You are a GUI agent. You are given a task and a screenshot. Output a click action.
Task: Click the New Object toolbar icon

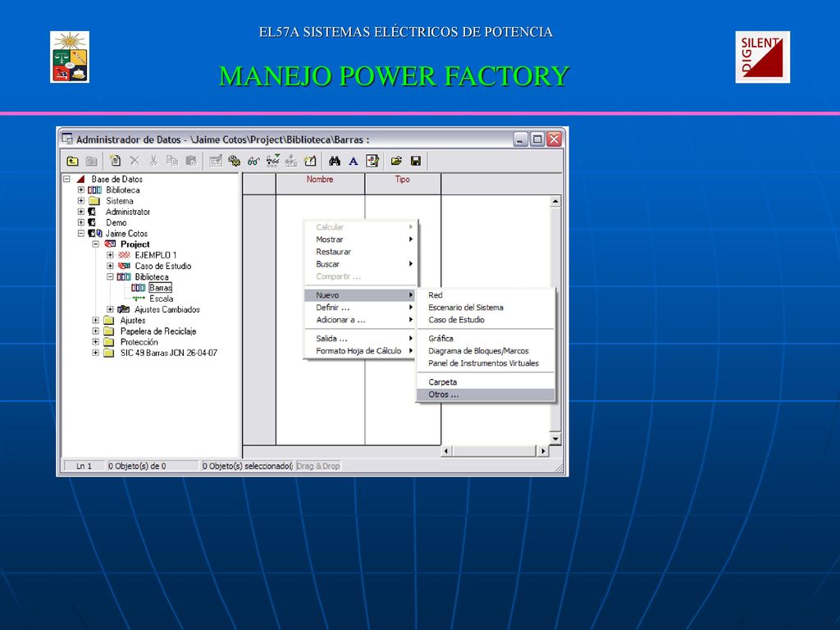tap(115, 161)
